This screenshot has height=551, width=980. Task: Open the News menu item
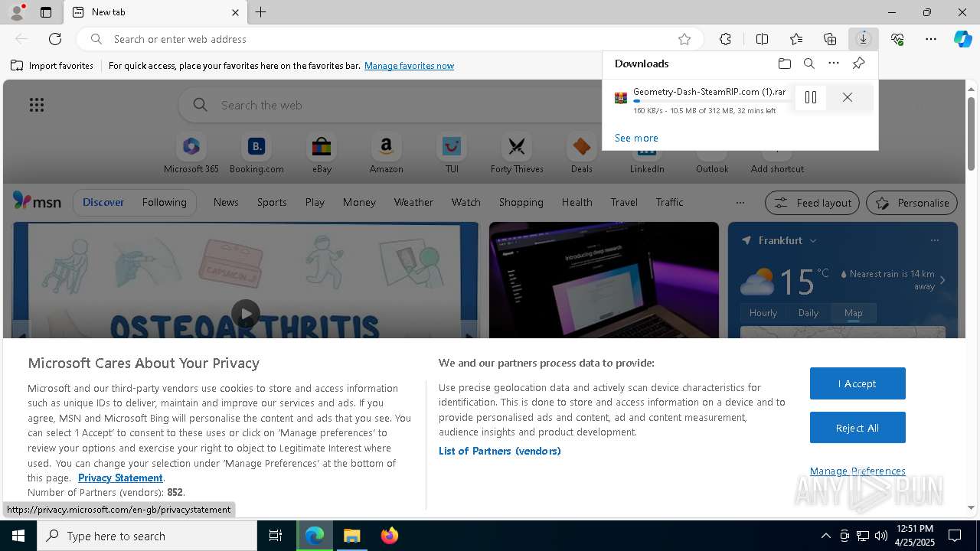coord(226,202)
